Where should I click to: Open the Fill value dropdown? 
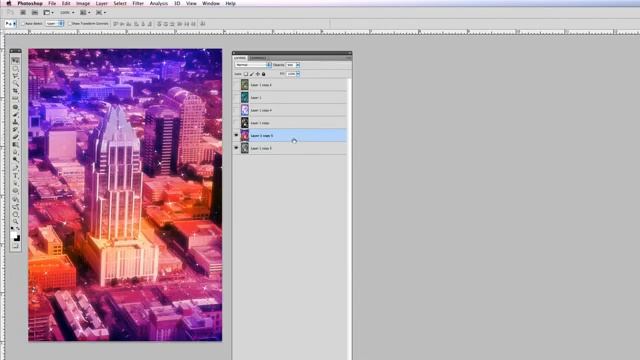298,74
